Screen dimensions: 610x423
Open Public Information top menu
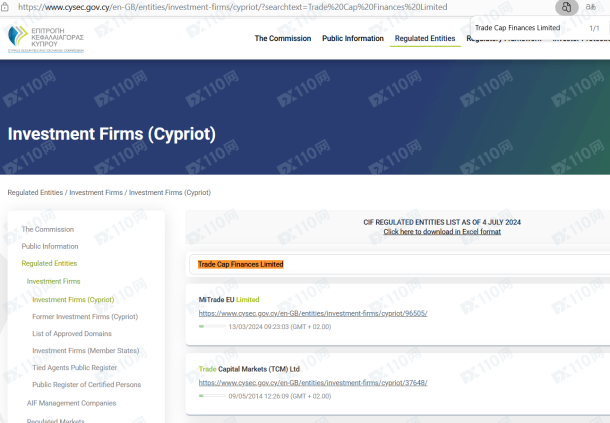(x=353, y=38)
